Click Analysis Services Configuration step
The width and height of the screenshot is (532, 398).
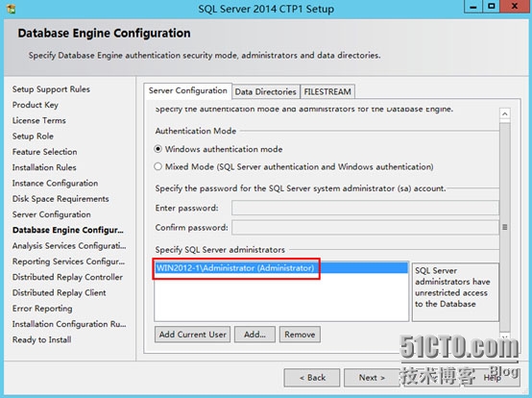[69, 245]
